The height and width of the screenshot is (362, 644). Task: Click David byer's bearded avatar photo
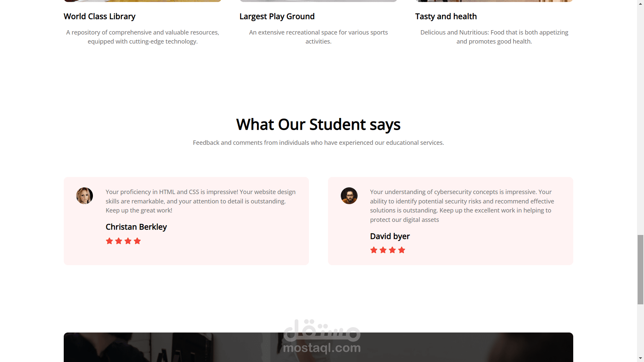click(x=349, y=196)
